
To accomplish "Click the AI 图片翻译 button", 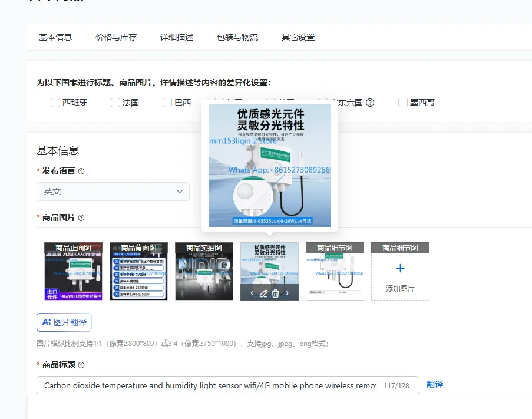I will [64, 322].
